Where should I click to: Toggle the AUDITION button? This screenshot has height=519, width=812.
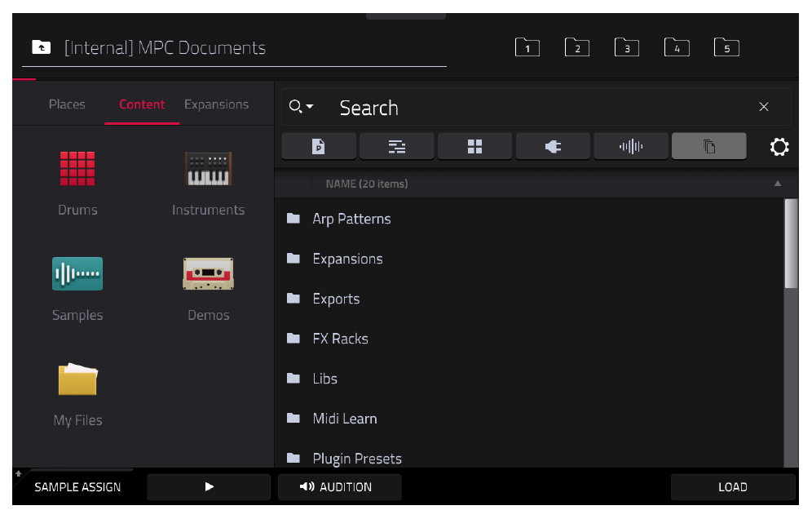(340, 487)
